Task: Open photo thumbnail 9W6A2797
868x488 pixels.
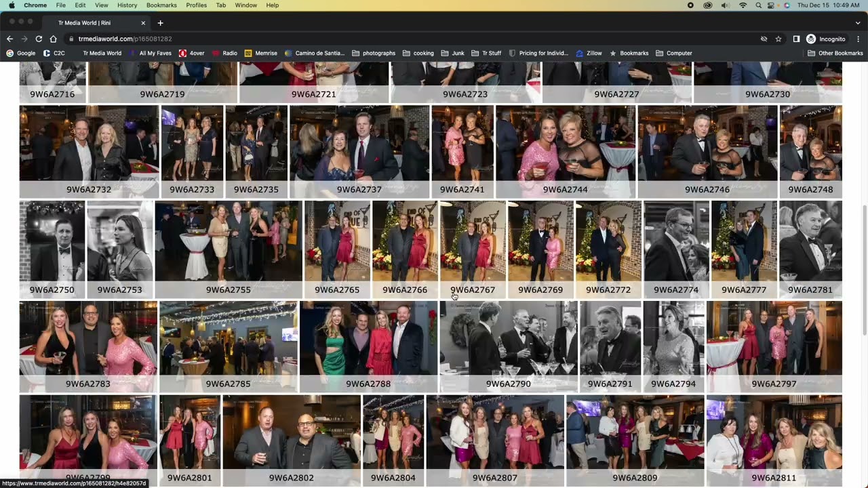Action: tap(774, 346)
